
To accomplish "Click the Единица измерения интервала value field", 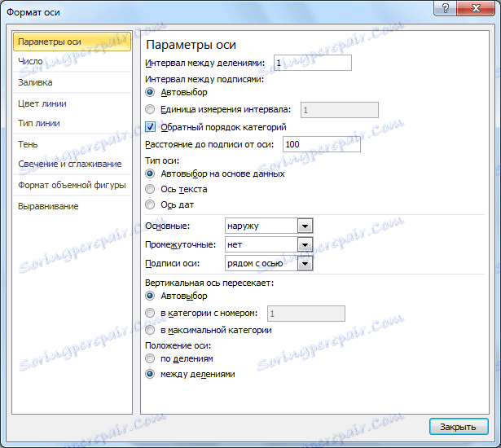I will click(340, 110).
